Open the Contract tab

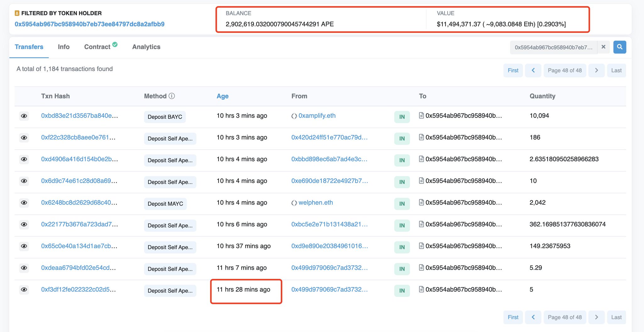[x=97, y=47]
